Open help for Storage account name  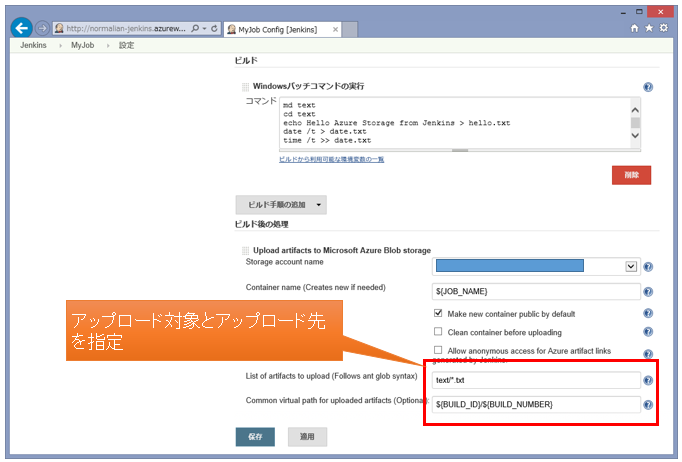click(x=648, y=267)
